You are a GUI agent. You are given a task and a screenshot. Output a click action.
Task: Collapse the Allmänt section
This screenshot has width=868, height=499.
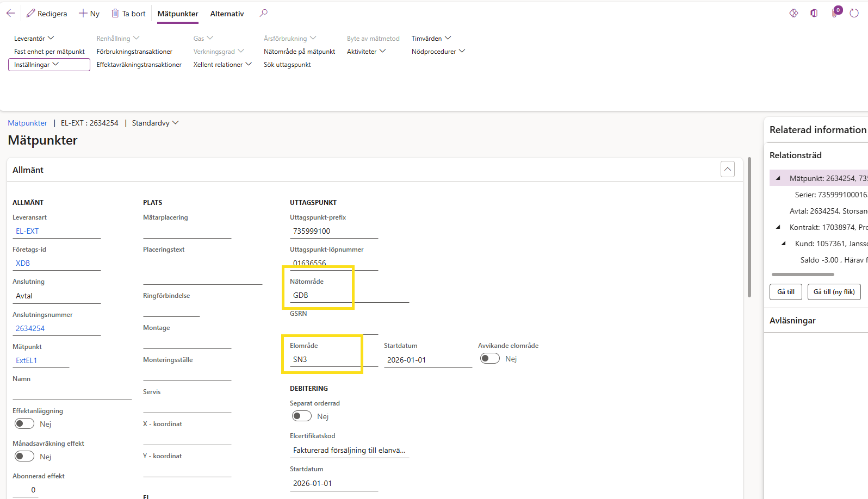point(727,170)
